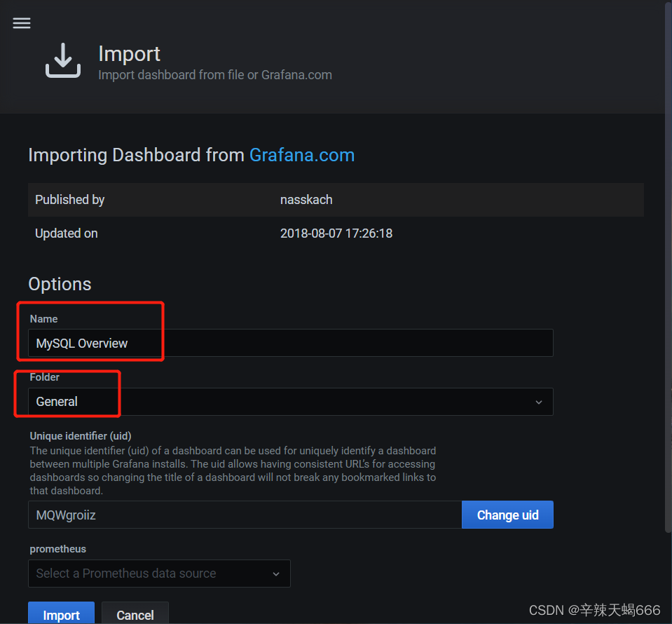
Task: Click the prometheus field label
Action: (58, 549)
